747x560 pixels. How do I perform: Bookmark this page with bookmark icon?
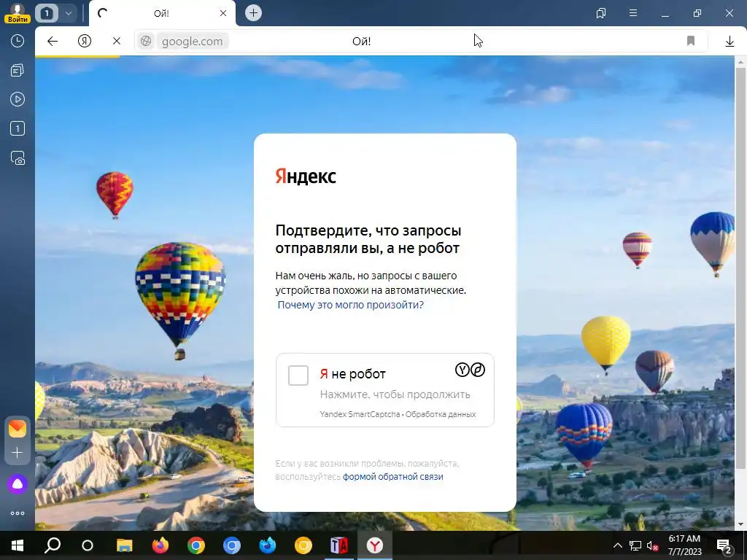(691, 41)
